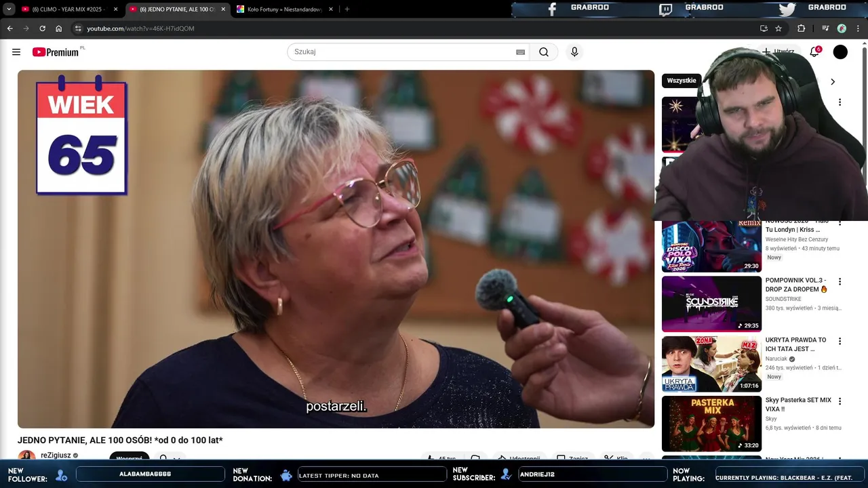Start voice search with microphone icon

(x=574, y=52)
